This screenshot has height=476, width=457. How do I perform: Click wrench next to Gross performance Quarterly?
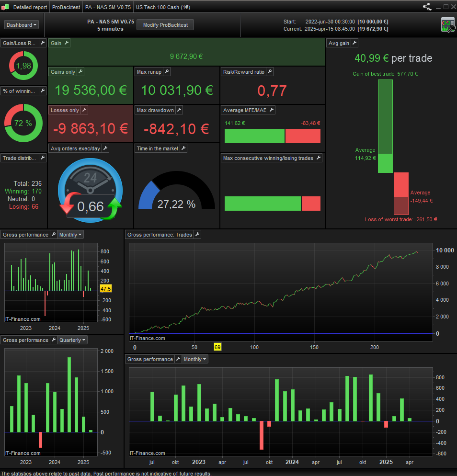[54, 340]
